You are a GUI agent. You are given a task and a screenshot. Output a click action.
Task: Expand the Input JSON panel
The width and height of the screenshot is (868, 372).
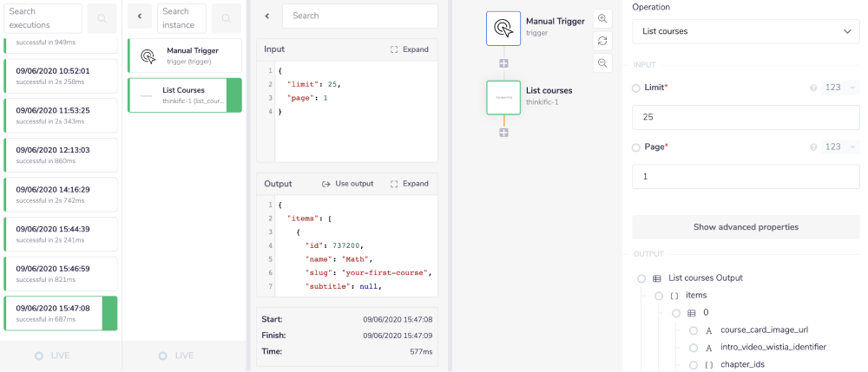[x=410, y=49]
